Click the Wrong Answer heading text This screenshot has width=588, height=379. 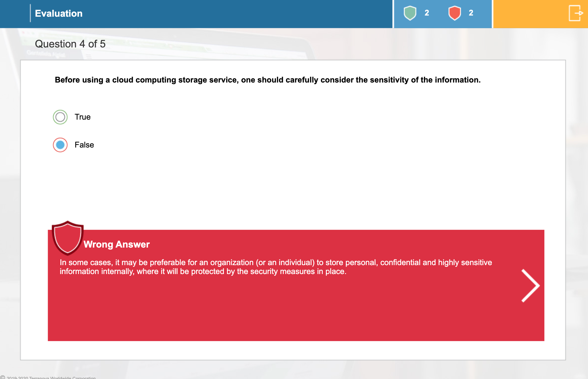(116, 244)
